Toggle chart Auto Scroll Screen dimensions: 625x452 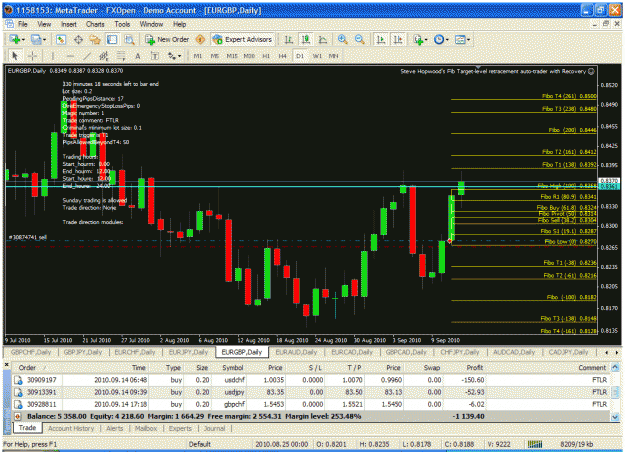381,39
